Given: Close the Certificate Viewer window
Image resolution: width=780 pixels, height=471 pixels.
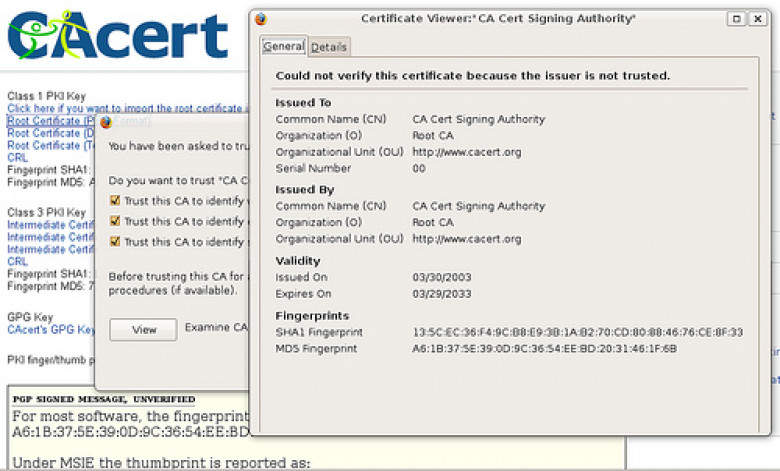Looking at the screenshot, I should pos(758,19).
